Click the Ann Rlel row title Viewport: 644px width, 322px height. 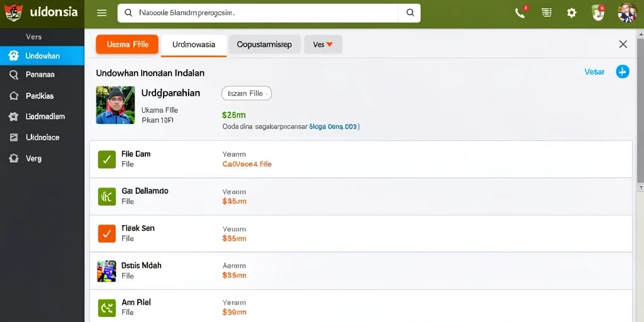point(136,303)
